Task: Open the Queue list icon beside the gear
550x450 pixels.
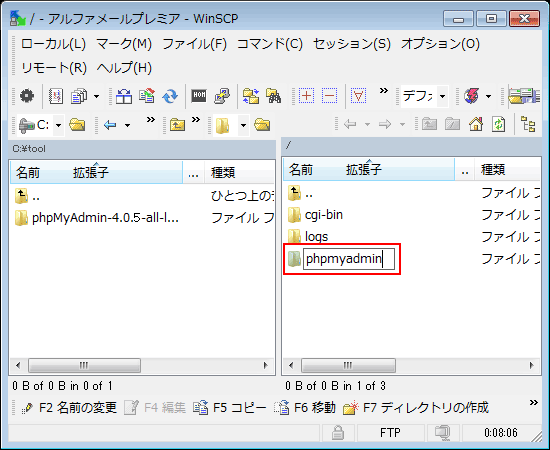Action: click(x=56, y=96)
